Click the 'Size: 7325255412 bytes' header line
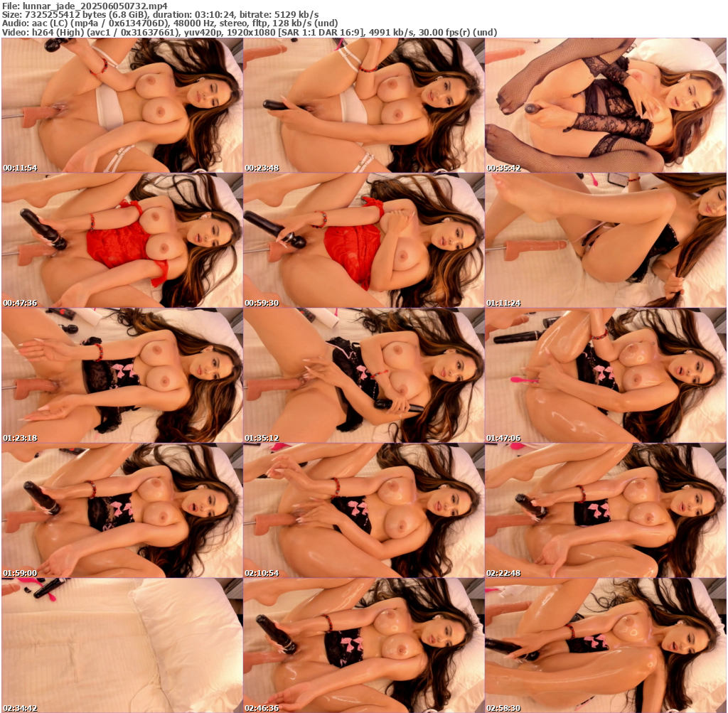The image size is (728, 713). click(160, 15)
